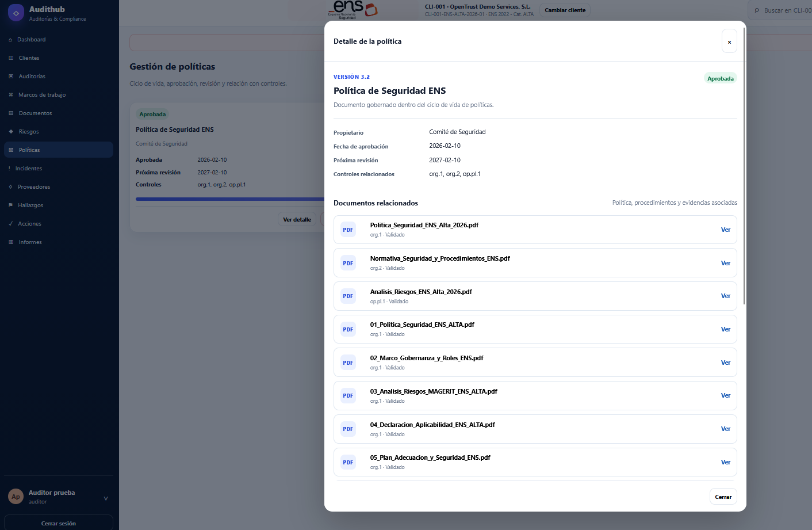Click Ver for 04_Declaracion_Aplicabilidad_ENS_ALTA.pdf
Viewport: 812px width, 530px height.
point(726,429)
